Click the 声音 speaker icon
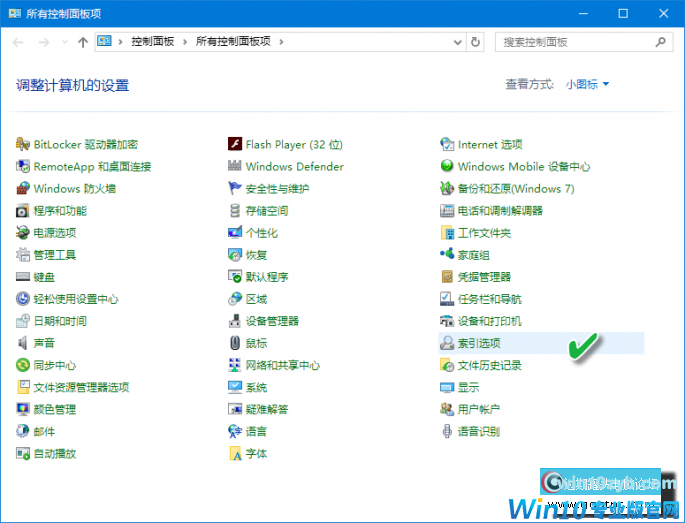Image resolution: width=685 pixels, height=523 pixels. [23, 343]
